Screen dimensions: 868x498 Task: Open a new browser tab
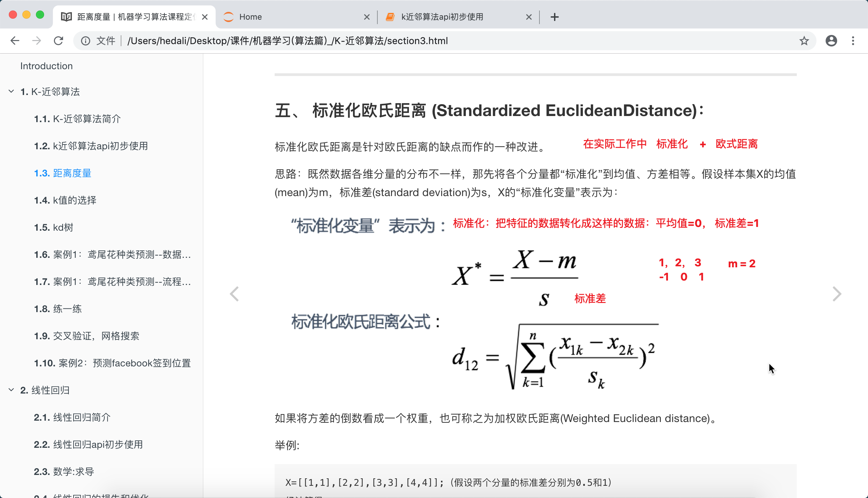(x=554, y=17)
